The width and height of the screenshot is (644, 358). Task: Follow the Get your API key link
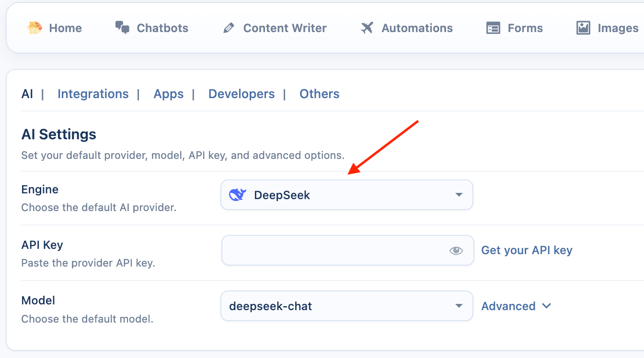[527, 250]
